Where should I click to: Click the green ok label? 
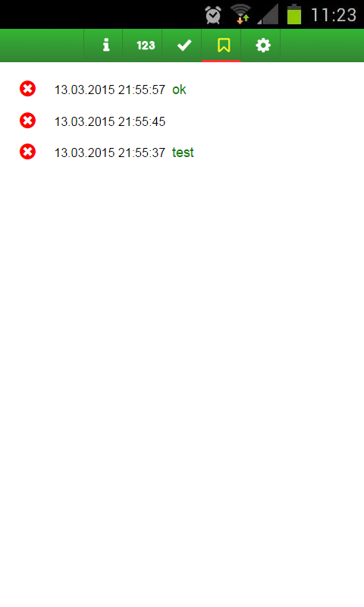[x=179, y=90]
